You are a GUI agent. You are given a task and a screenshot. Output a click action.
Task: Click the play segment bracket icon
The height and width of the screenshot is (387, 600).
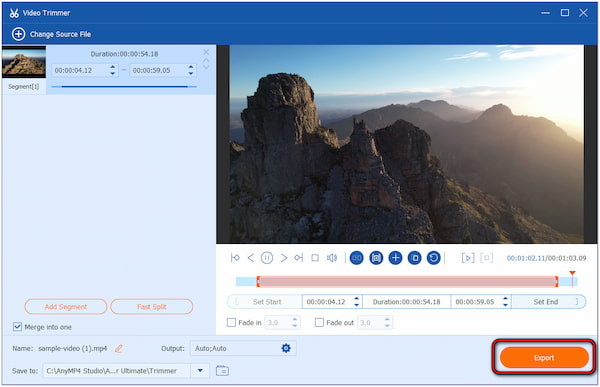coord(468,258)
